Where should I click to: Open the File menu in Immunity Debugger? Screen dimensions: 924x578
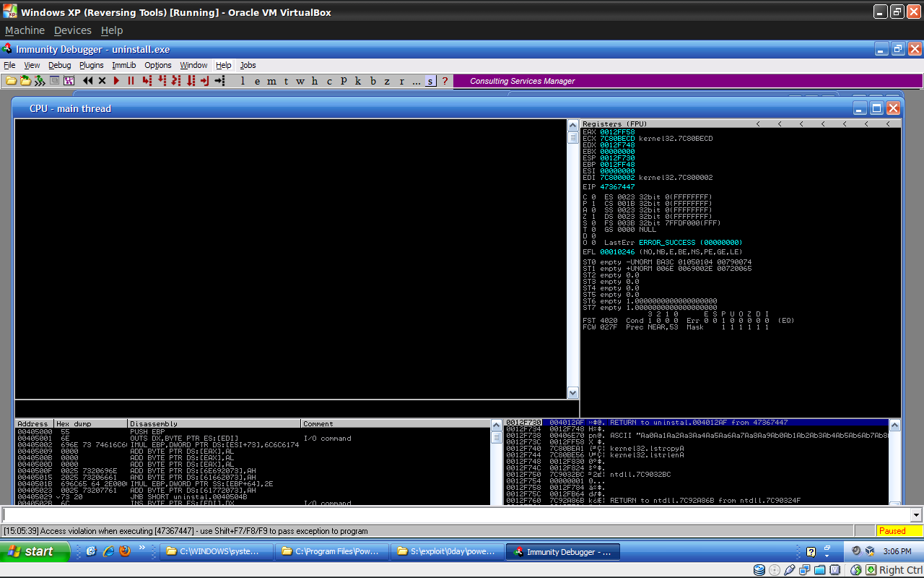(x=9, y=65)
